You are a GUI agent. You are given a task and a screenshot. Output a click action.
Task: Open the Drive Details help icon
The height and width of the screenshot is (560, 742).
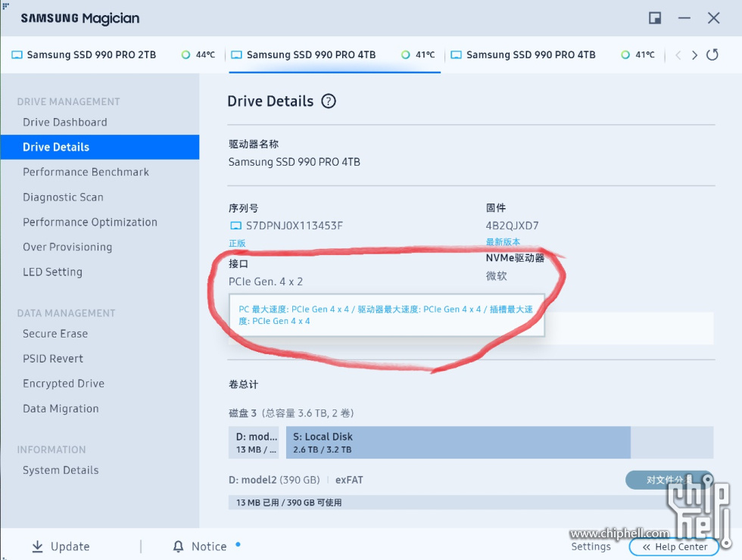[x=329, y=101]
